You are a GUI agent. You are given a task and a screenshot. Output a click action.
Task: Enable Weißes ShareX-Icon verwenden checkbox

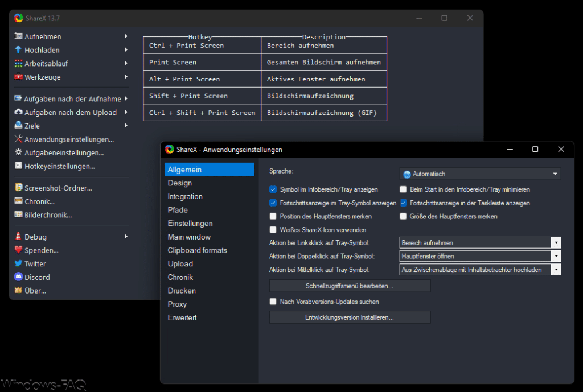[273, 230]
